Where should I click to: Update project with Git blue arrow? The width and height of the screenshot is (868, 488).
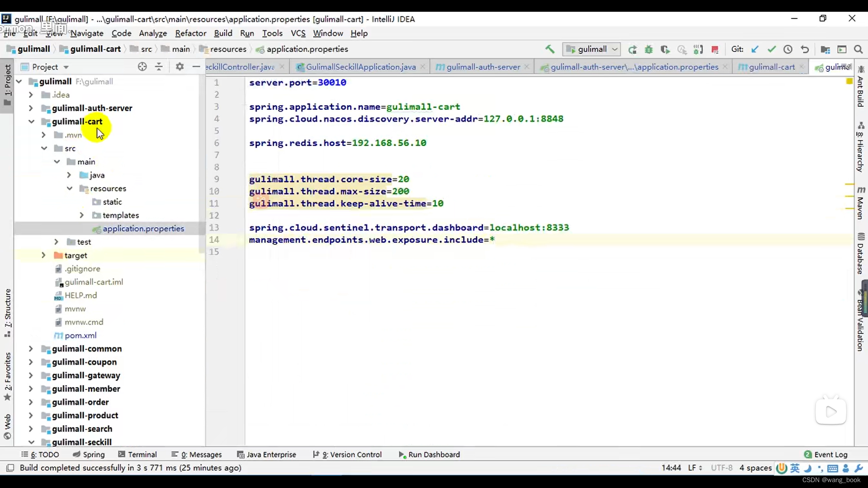click(x=755, y=49)
